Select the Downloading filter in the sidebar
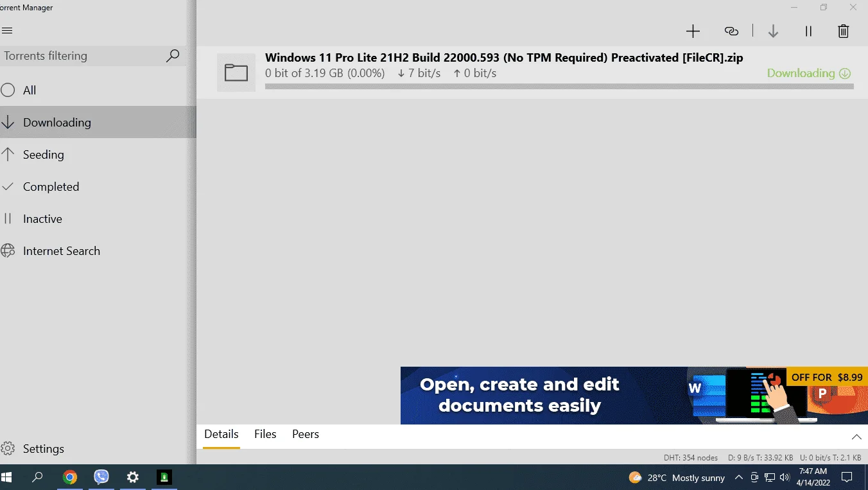This screenshot has width=868, height=490. (x=98, y=123)
